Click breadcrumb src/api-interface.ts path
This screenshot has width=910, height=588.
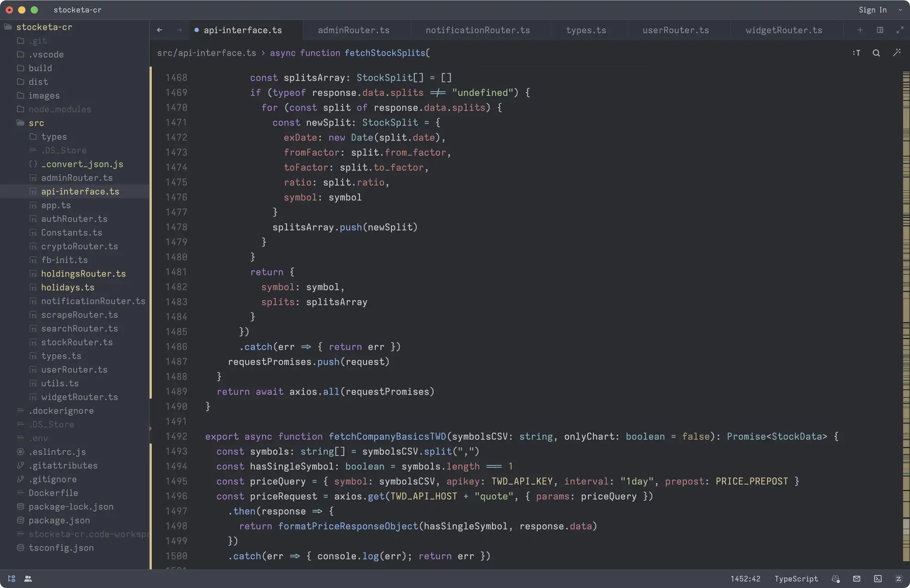pos(207,53)
